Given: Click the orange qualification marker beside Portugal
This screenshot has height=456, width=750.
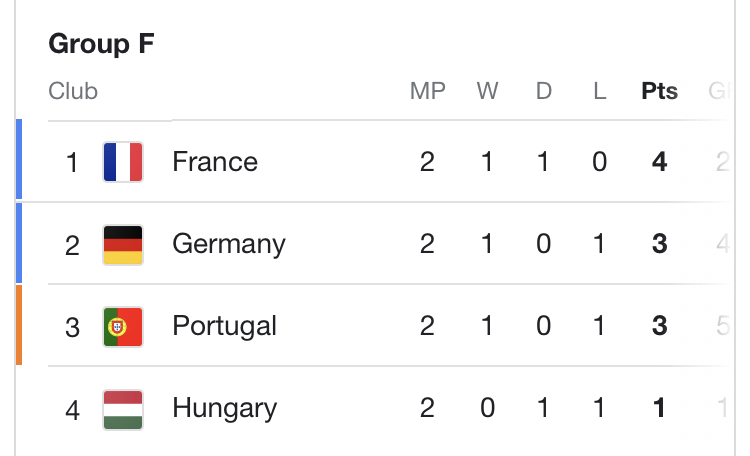Looking at the screenshot, I should coord(18,325).
